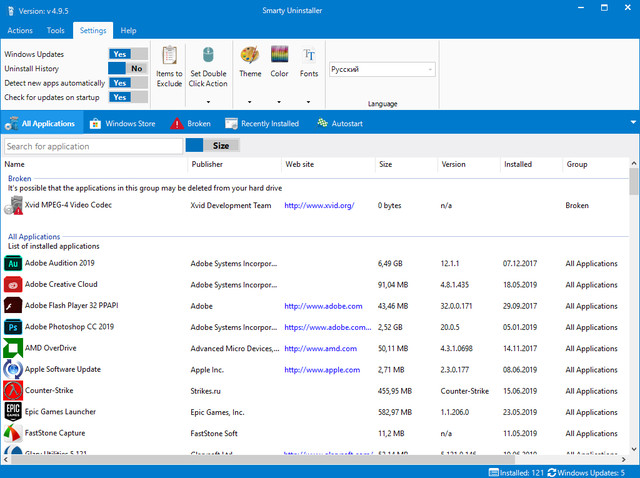The image size is (640, 478).
Task: Expand the Fonts dropdown arrow
Action: tap(309, 102)
